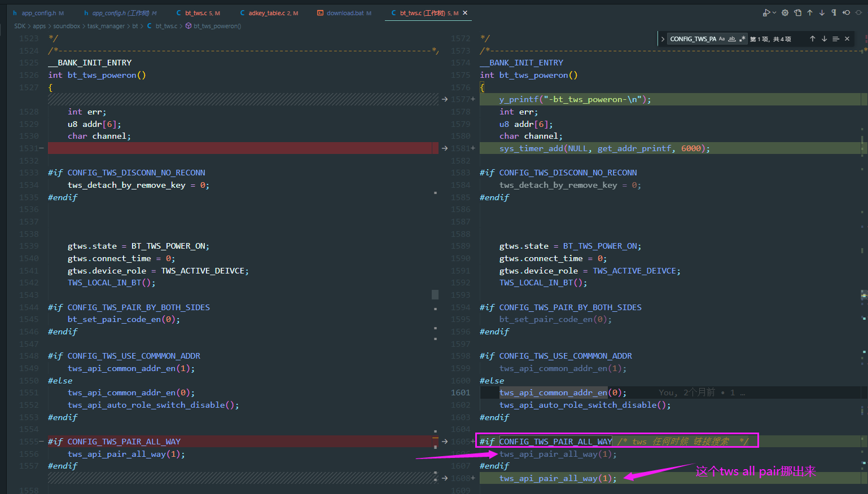Image resolution: width=868 pixels, height=494 pixels.
Task: Open bt_tws_poweron() symbol breadcrumb
Action: (x=213, y=26)
